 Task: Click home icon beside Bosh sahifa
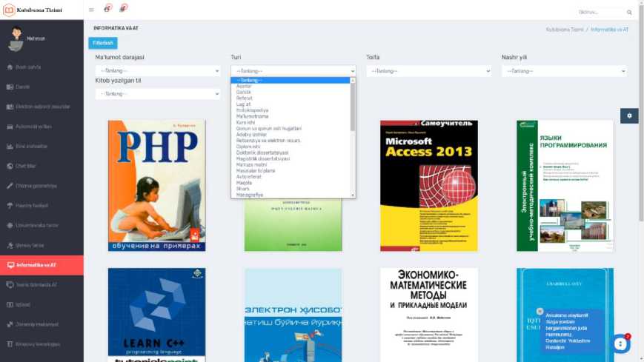10,67
